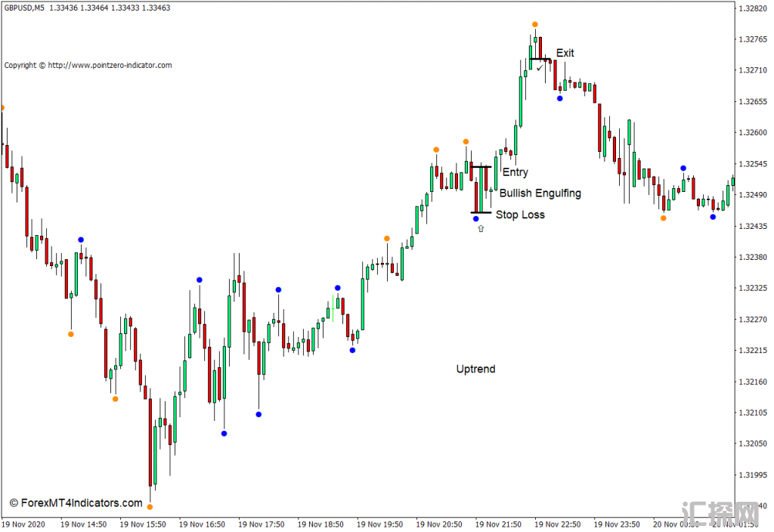Click the 19 Nov 20:50 time label

pos(439,524)
